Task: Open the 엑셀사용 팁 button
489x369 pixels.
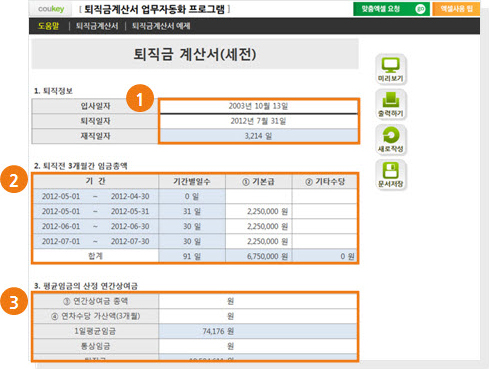Action: click(x=456, y=9)
